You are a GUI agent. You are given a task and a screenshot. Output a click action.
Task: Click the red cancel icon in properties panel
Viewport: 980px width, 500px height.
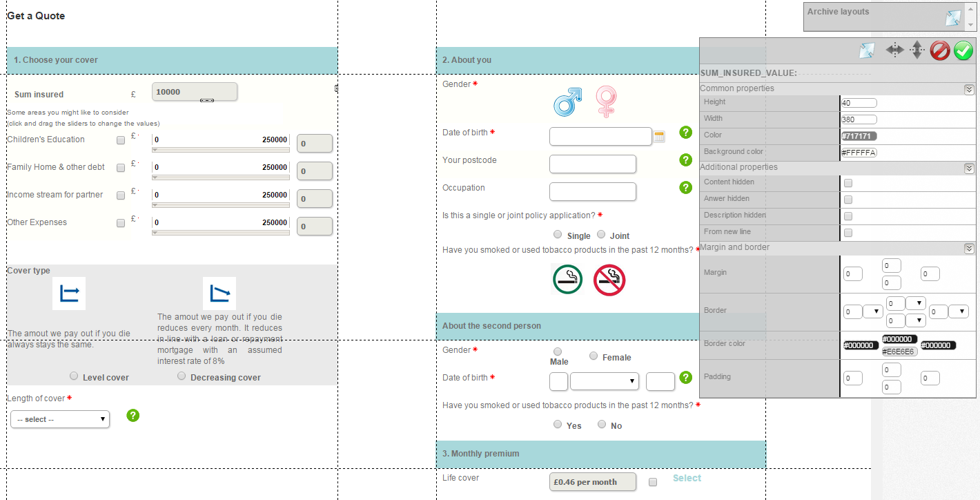[940, 50]
